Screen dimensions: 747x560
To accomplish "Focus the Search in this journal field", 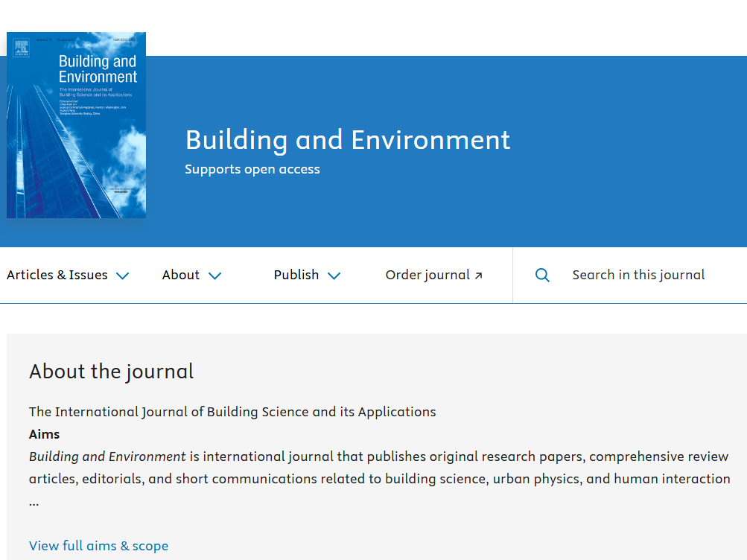I will [x=638, y=276].
